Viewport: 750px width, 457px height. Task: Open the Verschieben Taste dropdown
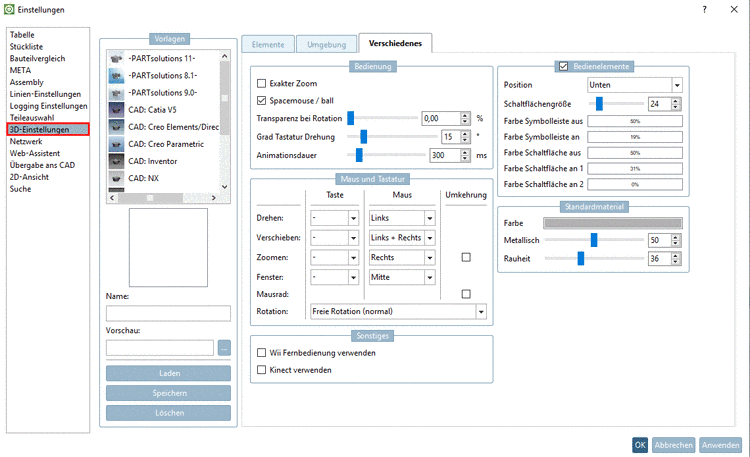pos(334,238)
